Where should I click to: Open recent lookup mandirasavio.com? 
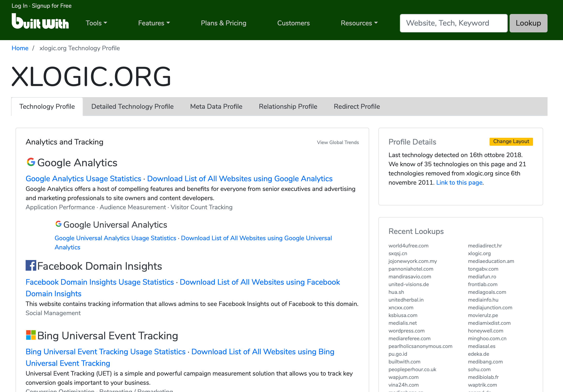(x=410, y=276)
